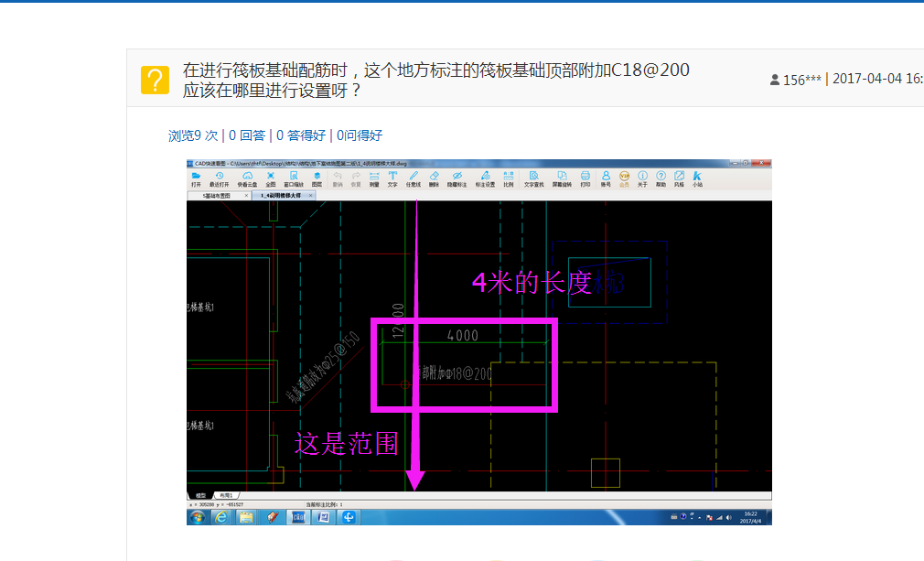Open the Account (账号) icon
924x561 pixels.
pyautogui.click(x=606, y=179)
